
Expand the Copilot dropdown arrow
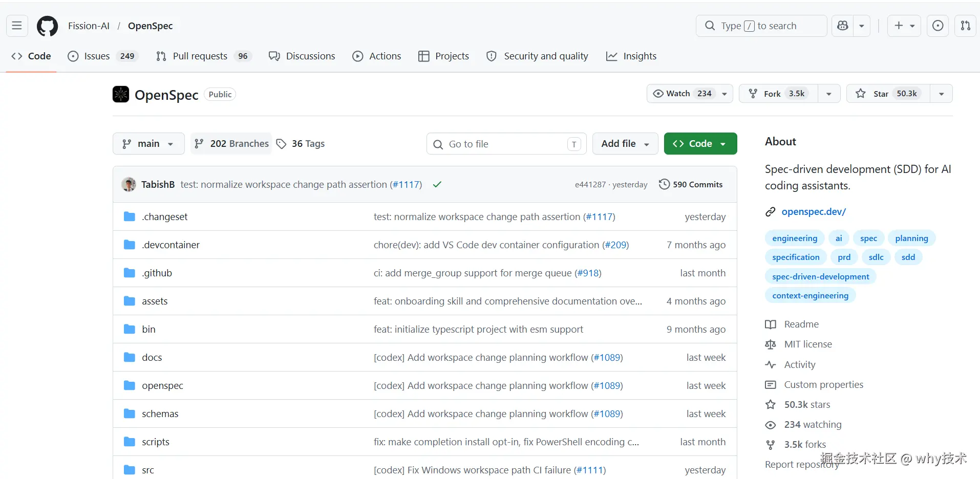coord(862,26)
